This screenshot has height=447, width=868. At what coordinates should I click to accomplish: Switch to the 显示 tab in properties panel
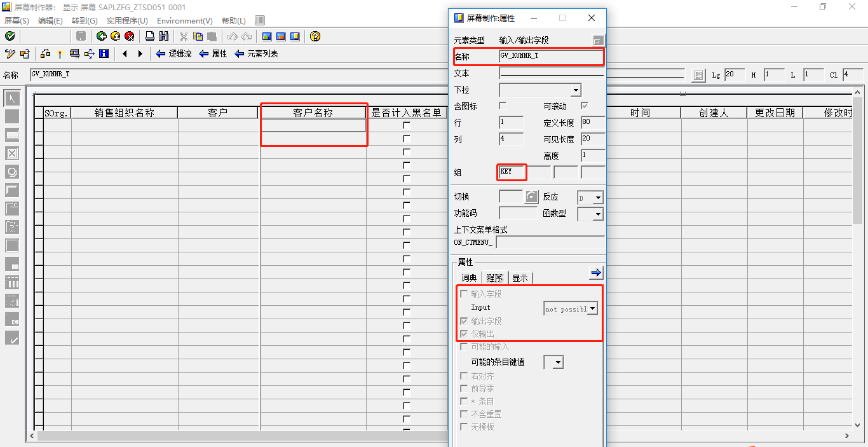click(520, 278)
